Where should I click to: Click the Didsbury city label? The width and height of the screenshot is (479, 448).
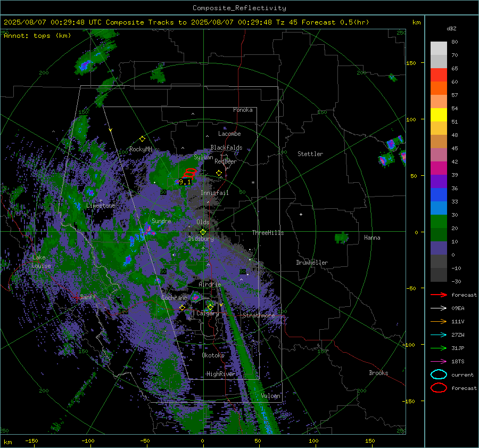(x=201, y=239)
